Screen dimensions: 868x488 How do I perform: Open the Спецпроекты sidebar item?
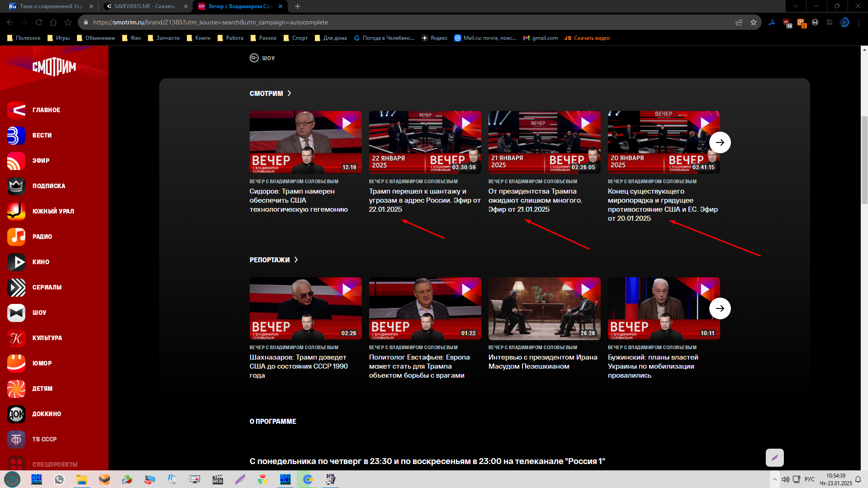pos(55,464)
